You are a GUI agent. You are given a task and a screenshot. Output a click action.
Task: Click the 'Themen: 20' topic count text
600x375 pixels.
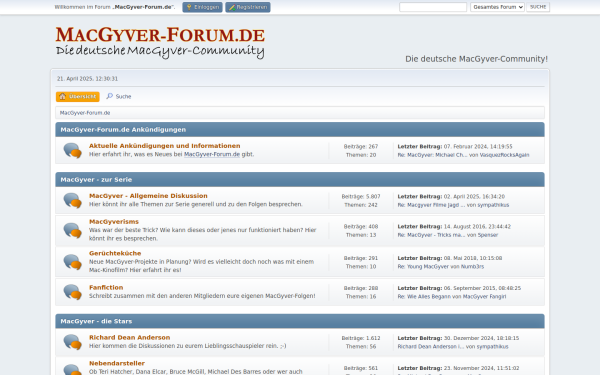pyautogui.click(x=361, y=155)
